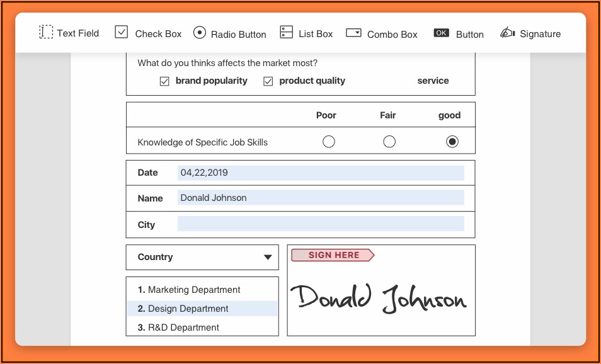Pick the Radio Button tool icon

tap(199, 32)
